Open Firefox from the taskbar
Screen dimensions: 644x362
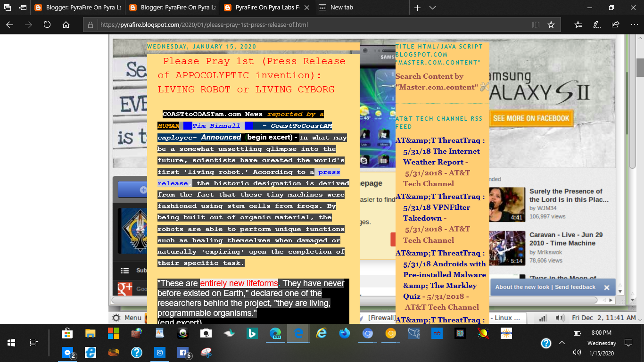pyautogui.click(x=345, y=333)
